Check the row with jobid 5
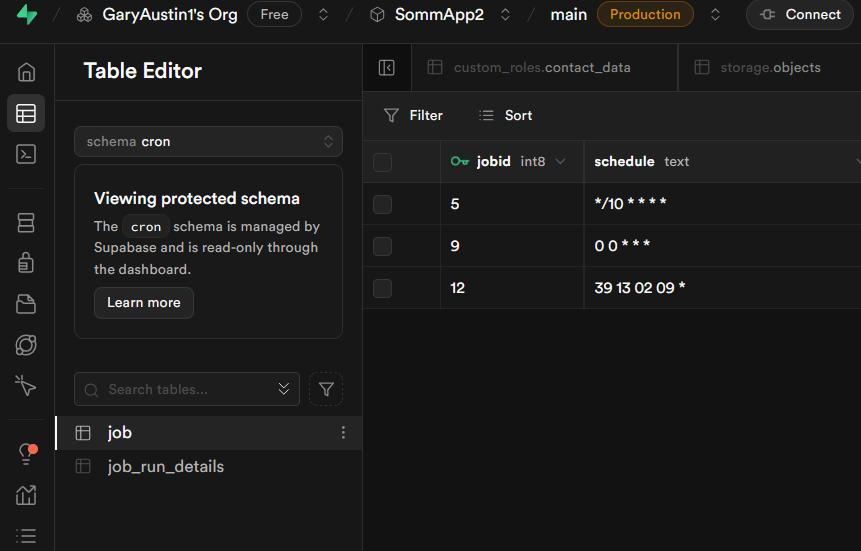This screenshot has height=551, width=861. coord(382,204)
